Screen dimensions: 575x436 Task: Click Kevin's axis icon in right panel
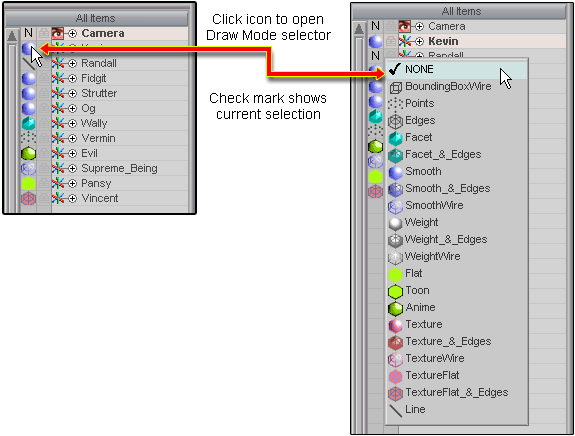[x=405, y=41]
